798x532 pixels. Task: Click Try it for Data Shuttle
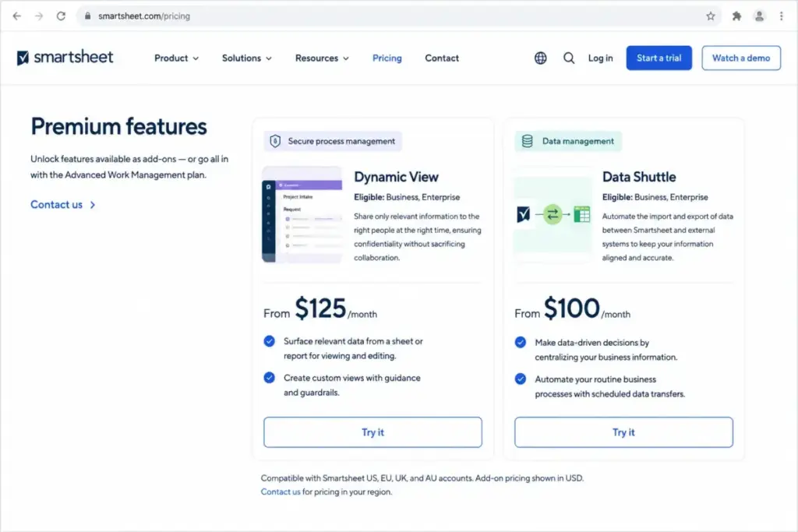[x=623, y=432]
